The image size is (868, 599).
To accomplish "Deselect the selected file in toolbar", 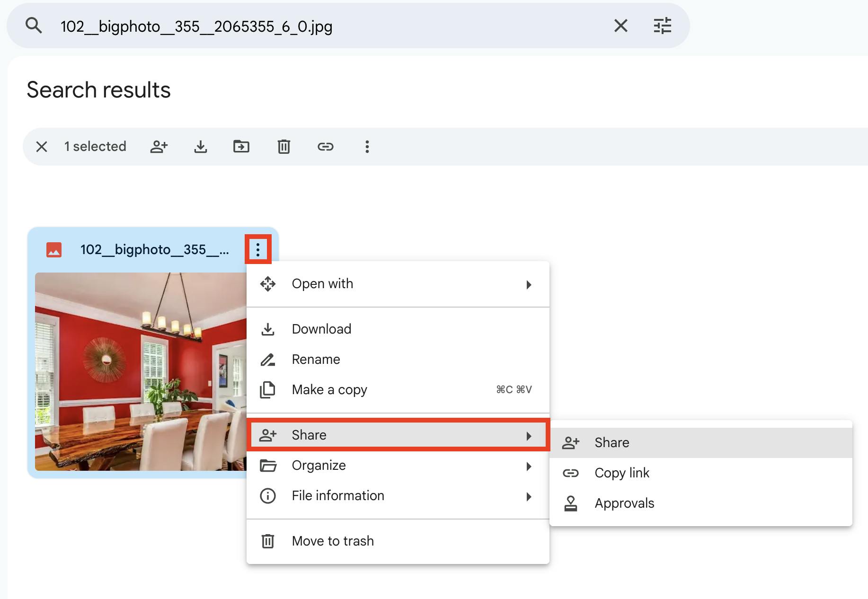I will (x=42, y=147).
